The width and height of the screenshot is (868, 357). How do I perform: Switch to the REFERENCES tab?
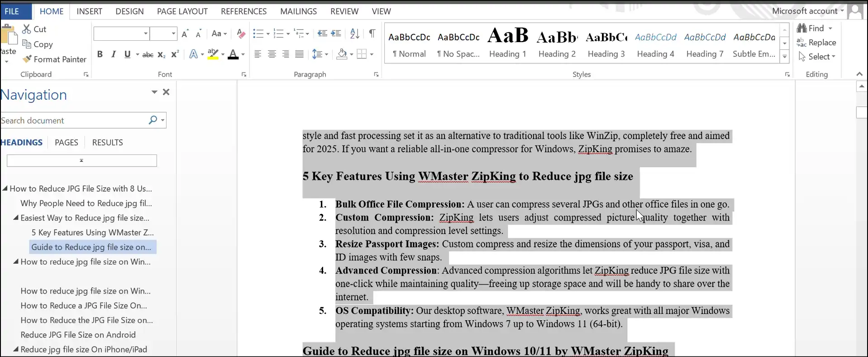[243, 11]
